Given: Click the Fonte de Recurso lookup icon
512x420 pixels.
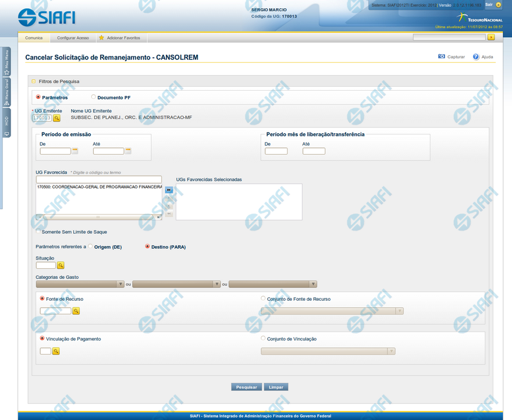Looking at the screenshot, I should pyautogui.click(x=76, y=311).
